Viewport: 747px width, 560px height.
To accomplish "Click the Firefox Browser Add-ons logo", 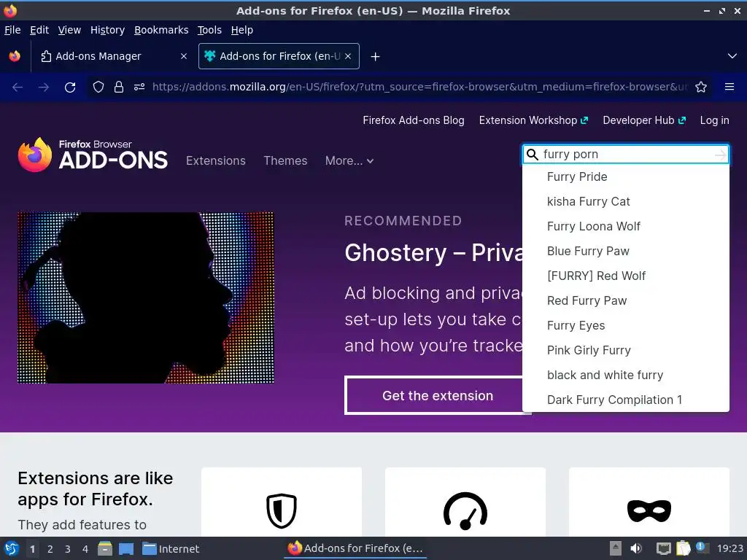I will click(93, 155).
